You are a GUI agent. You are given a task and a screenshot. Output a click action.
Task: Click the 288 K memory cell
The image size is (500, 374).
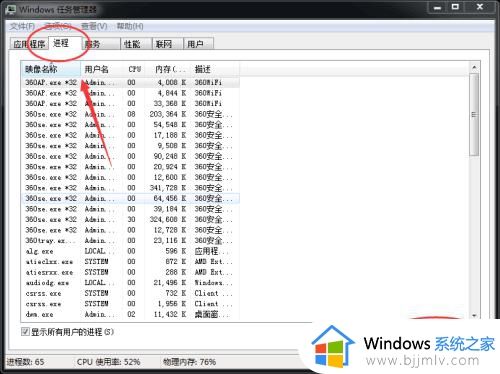pyautogui.click(x=176, y=272)
